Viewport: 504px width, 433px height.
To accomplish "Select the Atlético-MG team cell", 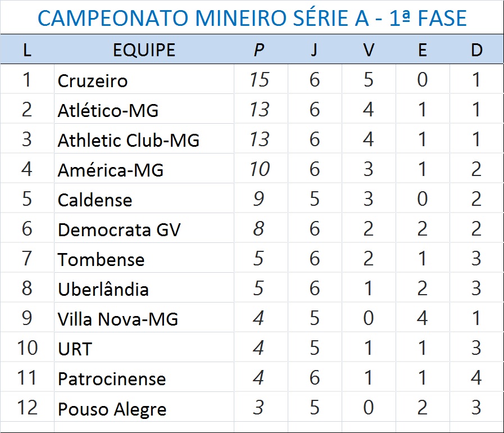I will 108,110.
